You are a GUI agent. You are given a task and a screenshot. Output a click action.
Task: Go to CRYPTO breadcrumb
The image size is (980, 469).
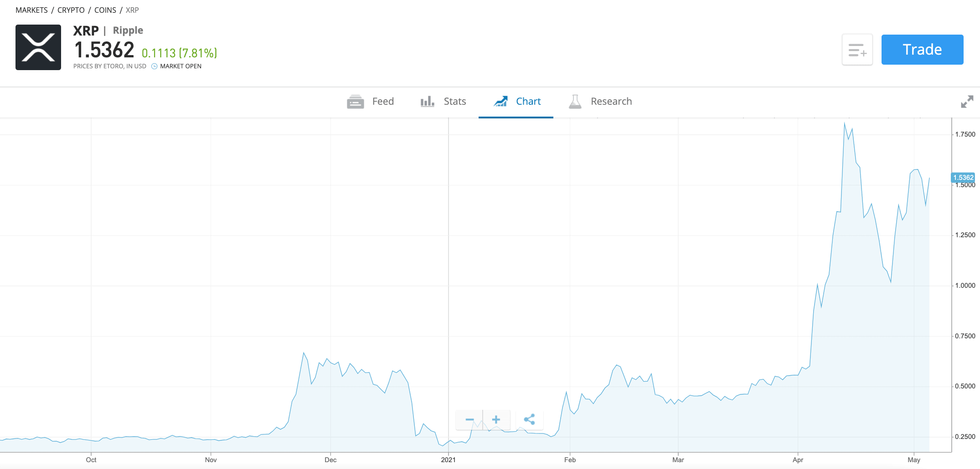click(x=71, y=10)
